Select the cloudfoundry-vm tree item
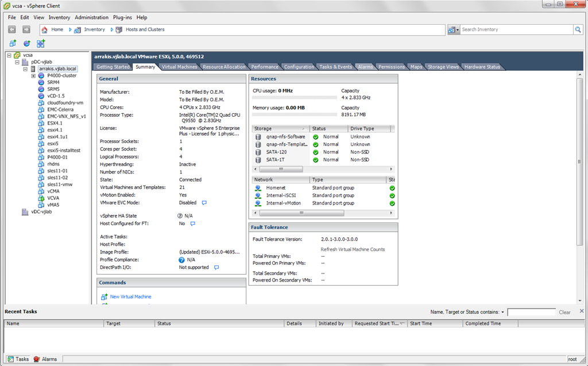The image size is (588, 366). [65, 103]
